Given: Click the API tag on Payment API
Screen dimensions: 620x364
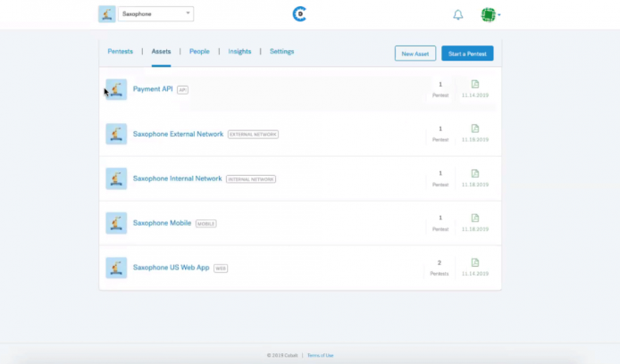Looking at the screenshot, I should coord(182,90).
